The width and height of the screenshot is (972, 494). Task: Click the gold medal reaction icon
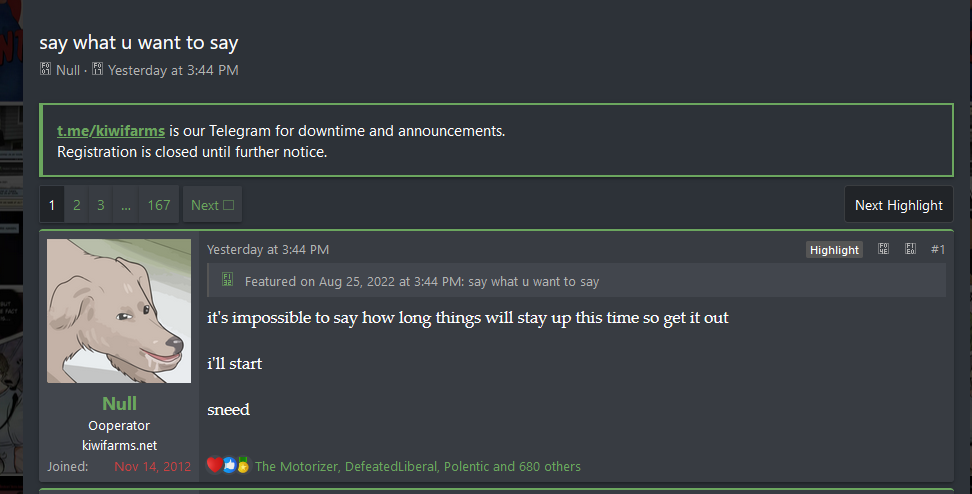pyautogui.click(x=243, y=465)
